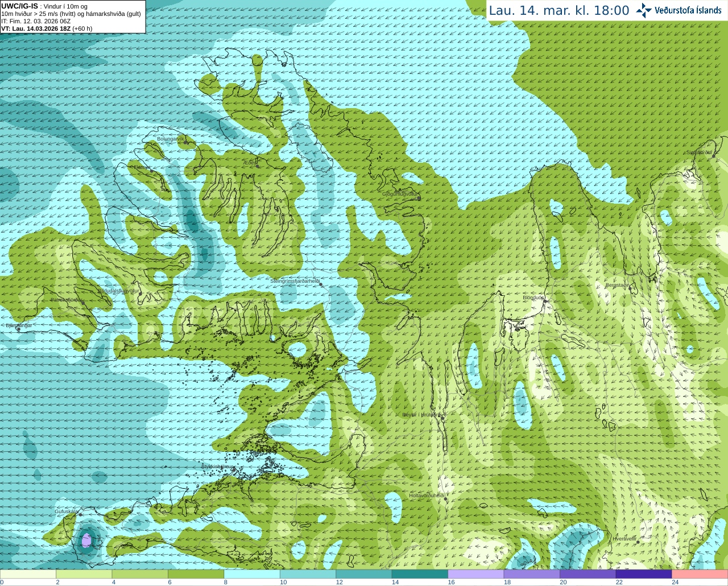This screenshot has width=728, height=586.
Task: Click the Bergstaðir station label
Action: [617, 285]
